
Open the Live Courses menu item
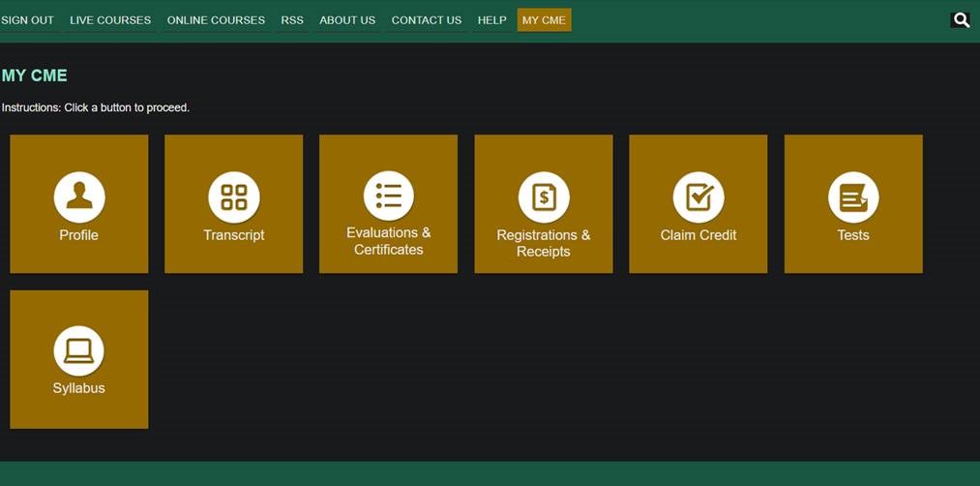click(x=110, y=20)
